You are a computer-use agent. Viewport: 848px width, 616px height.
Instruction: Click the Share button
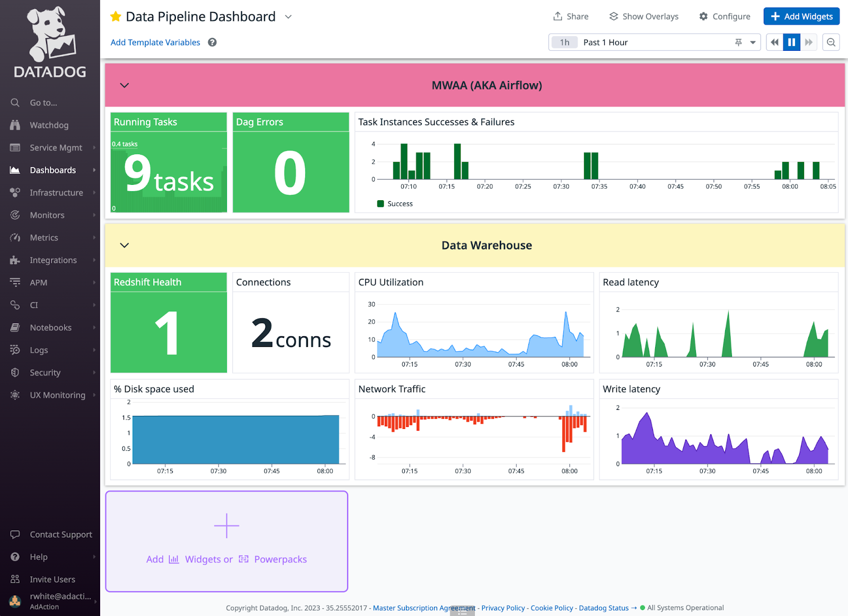click(x=571, y=16)
